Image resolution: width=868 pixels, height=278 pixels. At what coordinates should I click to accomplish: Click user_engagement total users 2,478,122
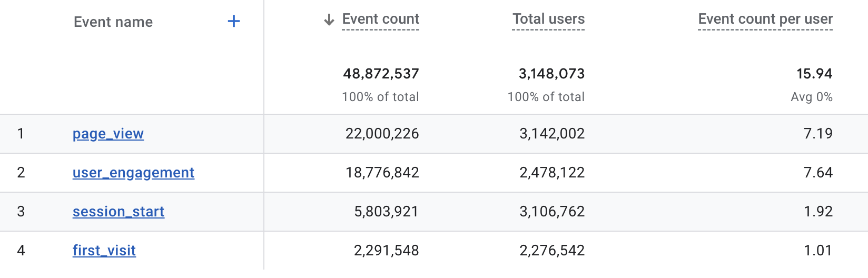(553, 173)
